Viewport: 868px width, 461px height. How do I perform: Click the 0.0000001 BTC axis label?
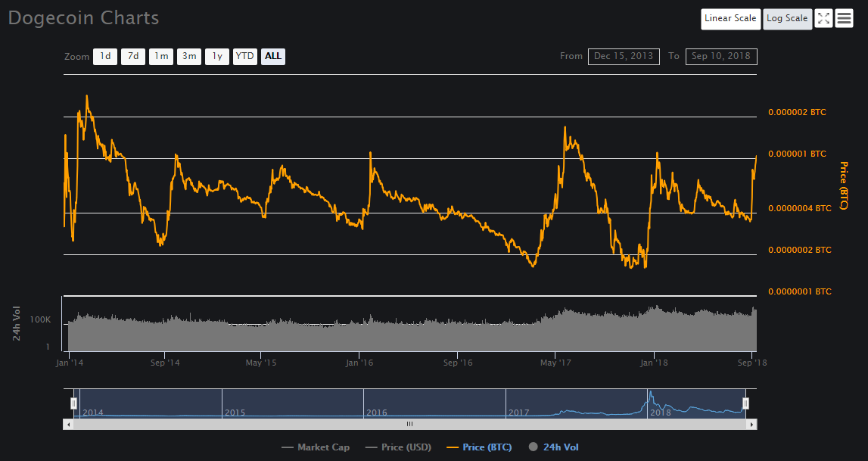(800, 291)
